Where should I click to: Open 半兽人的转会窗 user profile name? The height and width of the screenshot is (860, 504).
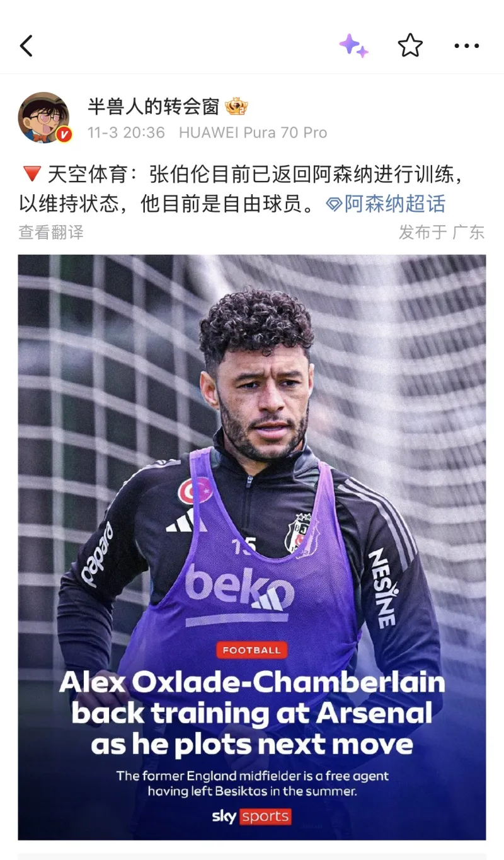pos(153,107)
